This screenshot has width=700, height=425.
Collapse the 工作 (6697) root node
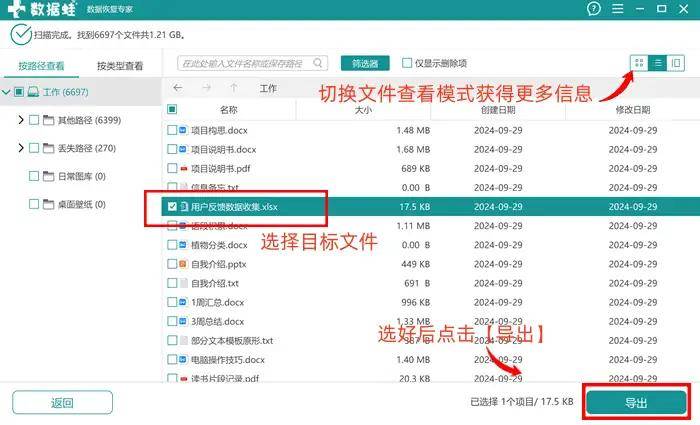click(x=7, y=92)
